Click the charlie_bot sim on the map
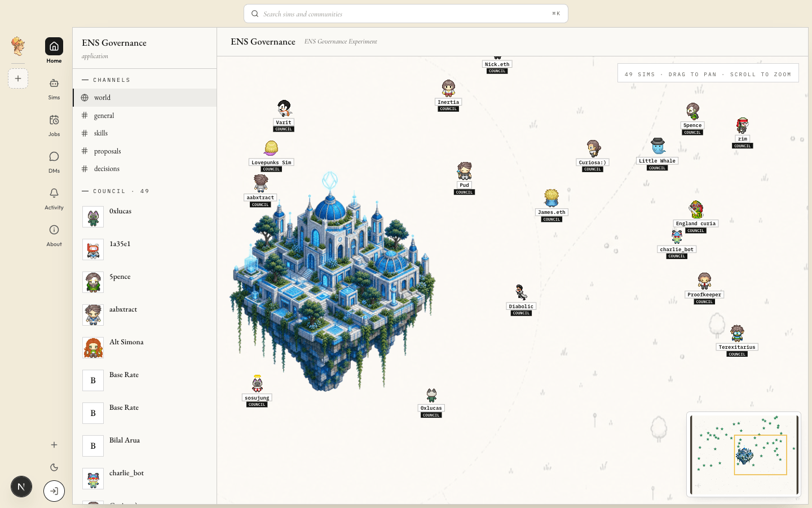The width and height of the screenshot is (812, 508). (677, 237)
